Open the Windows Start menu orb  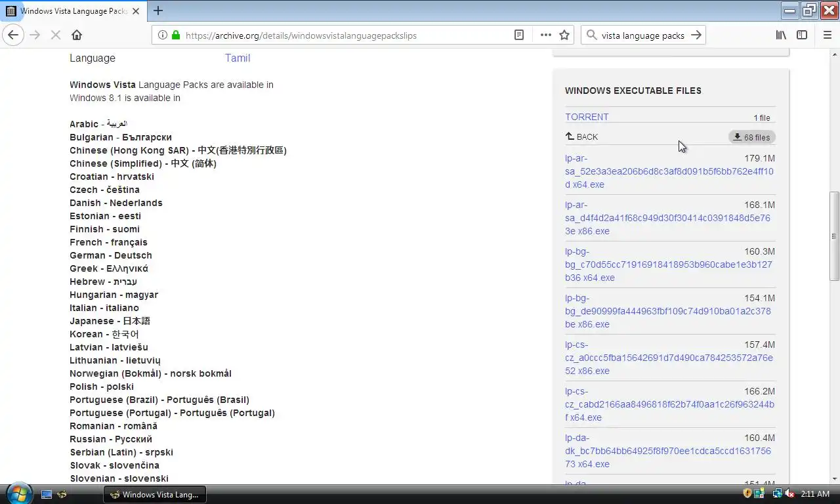tap(18, 493)
